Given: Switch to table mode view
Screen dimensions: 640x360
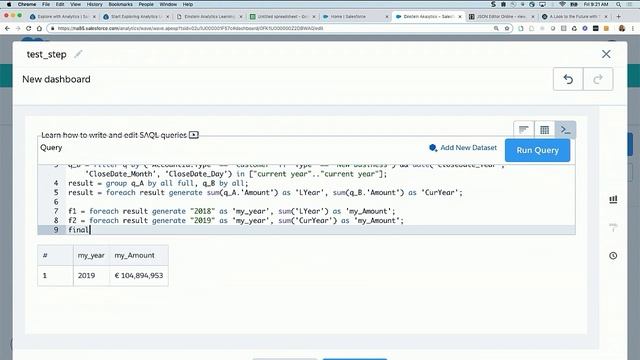Looking at the screenshot, I should (544, 130).
